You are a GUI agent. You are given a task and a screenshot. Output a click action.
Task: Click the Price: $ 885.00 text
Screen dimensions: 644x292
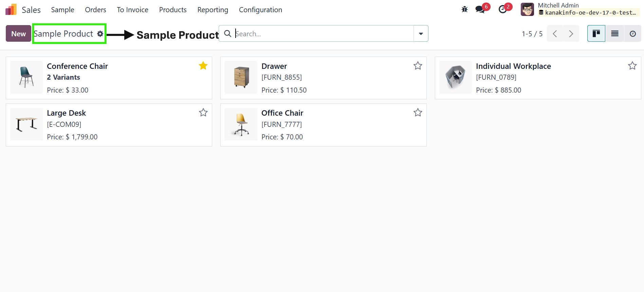(x=498, y=90)
